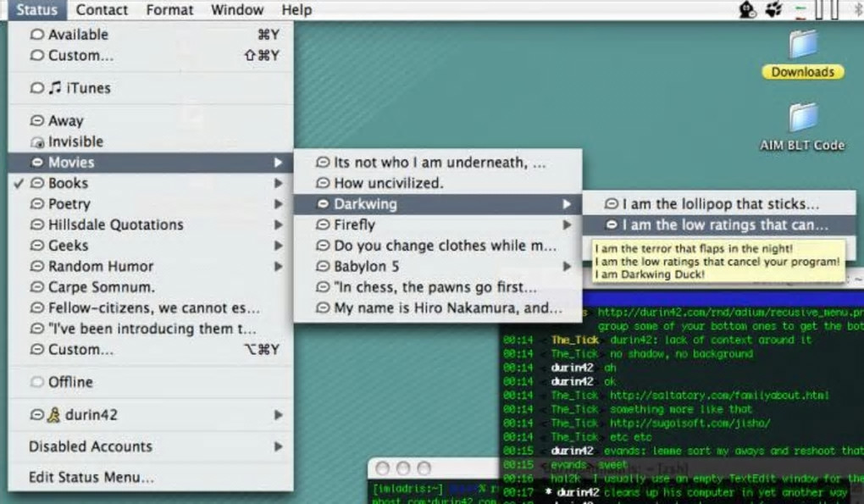Click the away icon beside Available
The height and width of the screenshot is (504, 864).
coord(37,35)
